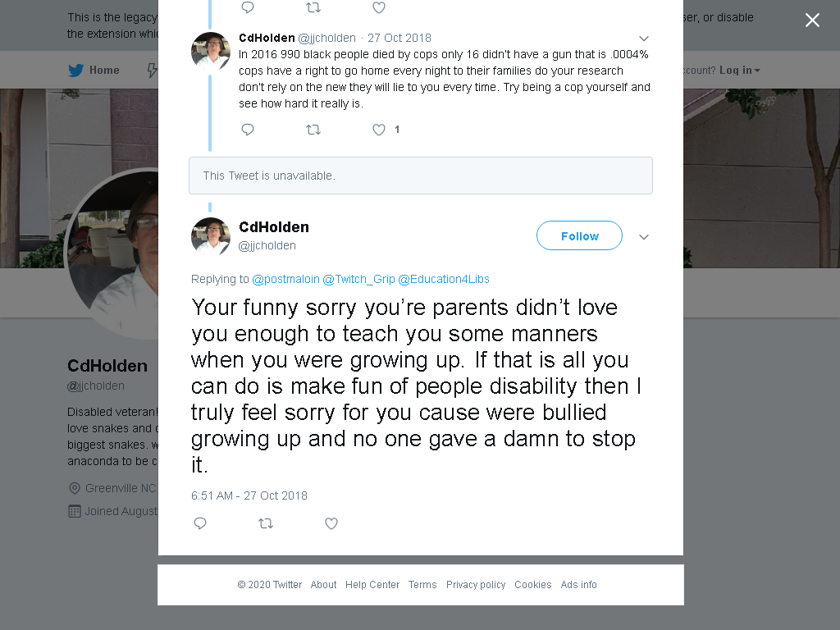The height and width of the screenshot is (630, 840).
Task: Retweet the main tweet by CdHolden
Action: [x=266, y=523]
